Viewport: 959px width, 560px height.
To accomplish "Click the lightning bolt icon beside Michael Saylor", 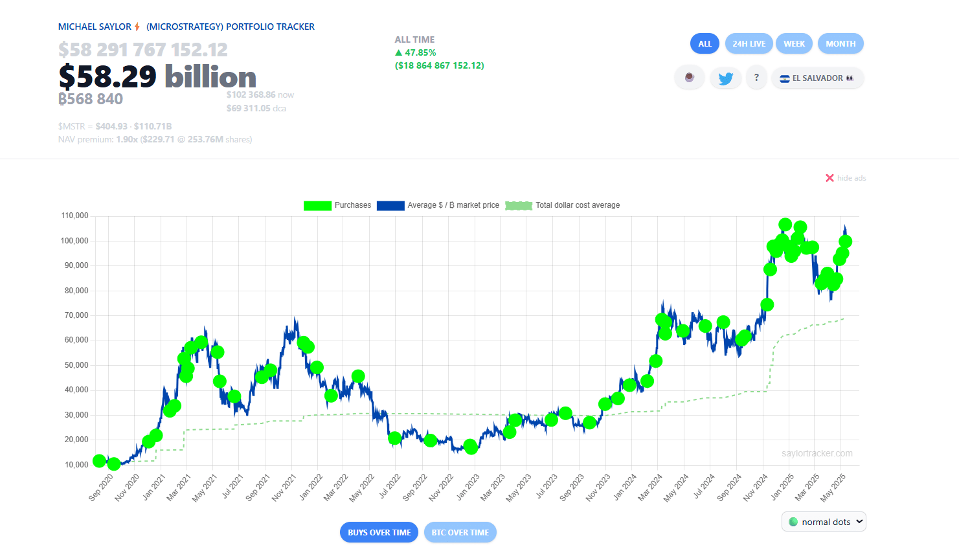I will pos(137,27).
